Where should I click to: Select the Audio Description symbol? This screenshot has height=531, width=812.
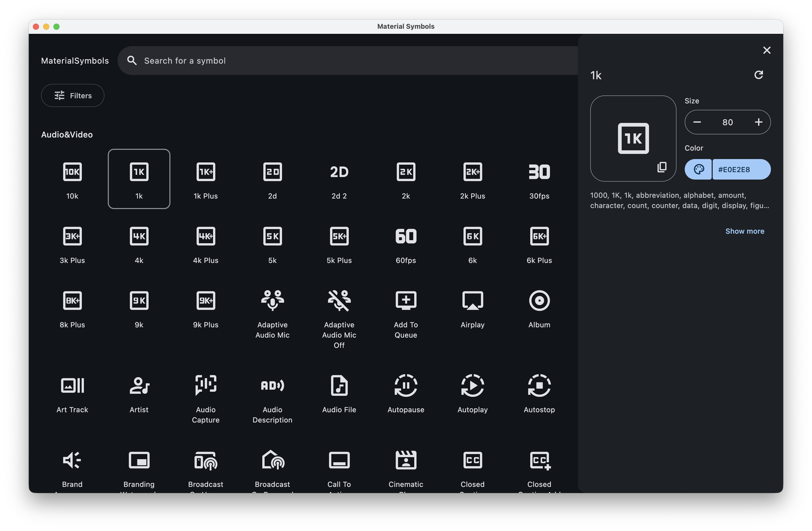[272, 398]
